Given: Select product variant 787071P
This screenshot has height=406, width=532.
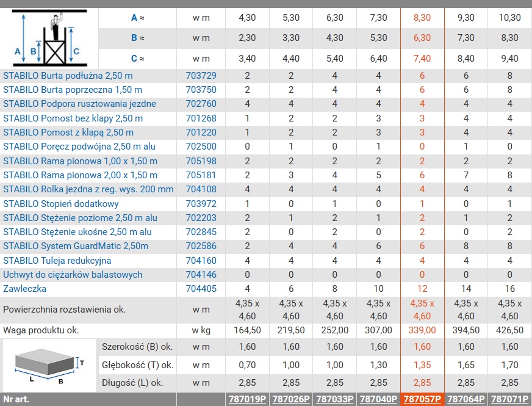Looking at the screenshot, I should coord(509,399).
